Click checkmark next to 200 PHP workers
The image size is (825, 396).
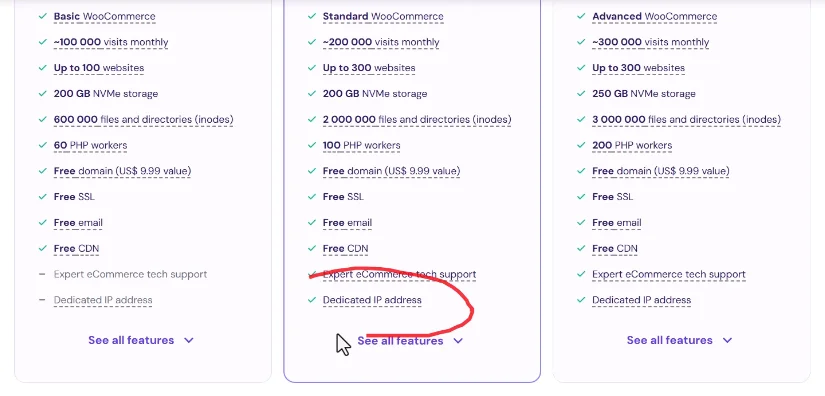click(x=581, y=145)
